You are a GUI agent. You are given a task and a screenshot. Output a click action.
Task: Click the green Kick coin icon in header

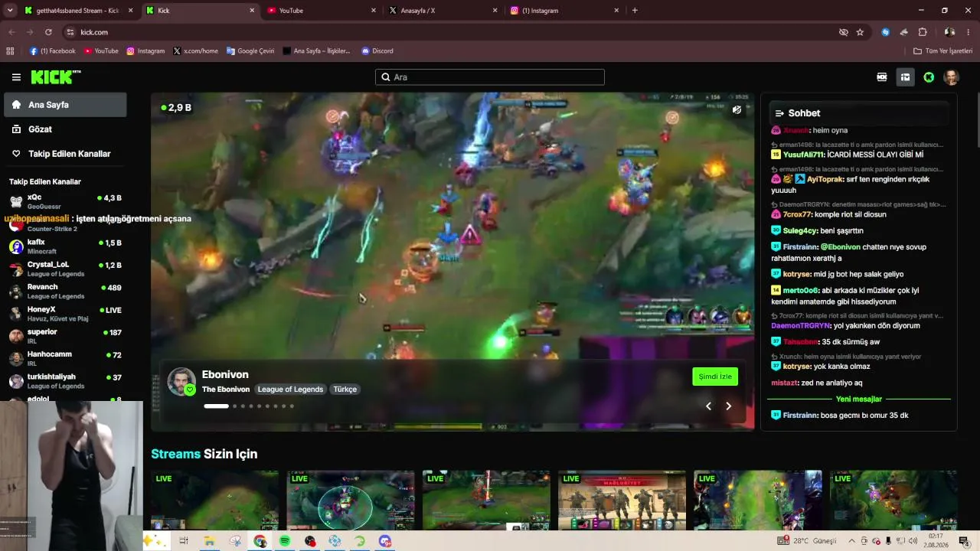pyautogui.click(x=929, y=77)
